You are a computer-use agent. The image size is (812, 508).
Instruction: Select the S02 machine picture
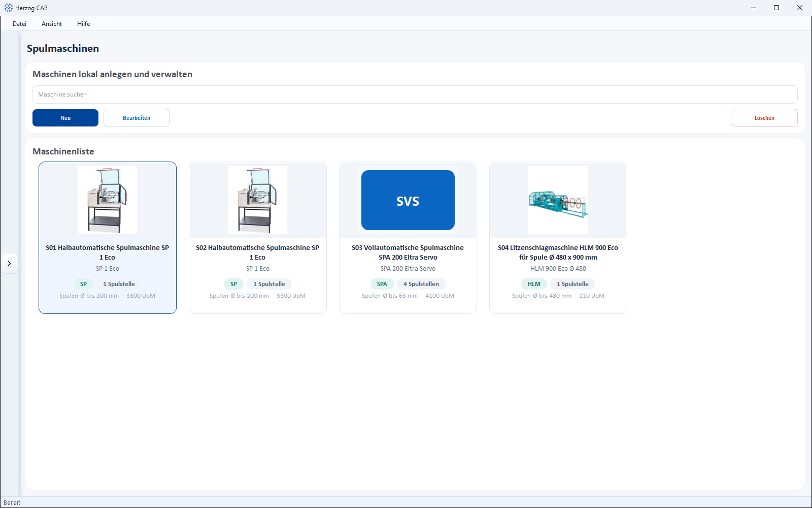tap(257, 200)
